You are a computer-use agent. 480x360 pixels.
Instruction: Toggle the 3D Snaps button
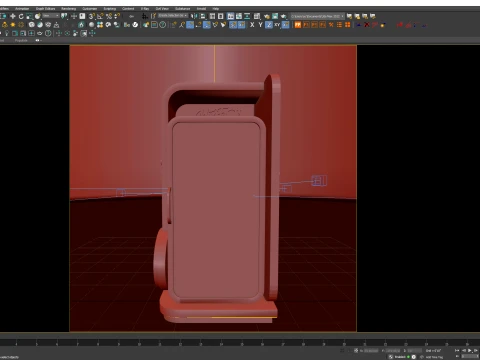(91, 16)
